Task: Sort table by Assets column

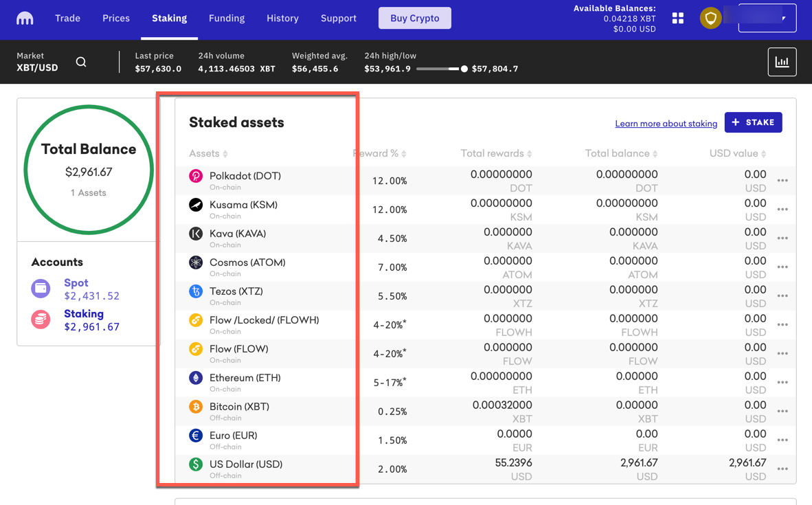Action: tap(208, 153)
